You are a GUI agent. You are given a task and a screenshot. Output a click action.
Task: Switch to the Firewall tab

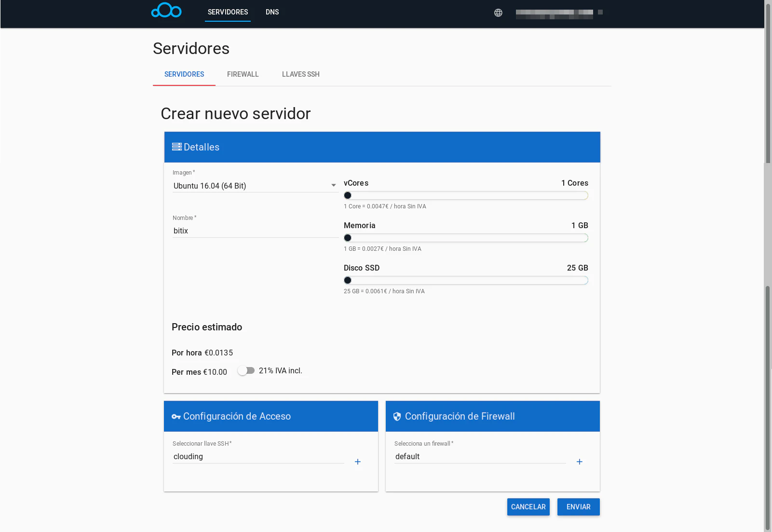click(x=243, y=74)
